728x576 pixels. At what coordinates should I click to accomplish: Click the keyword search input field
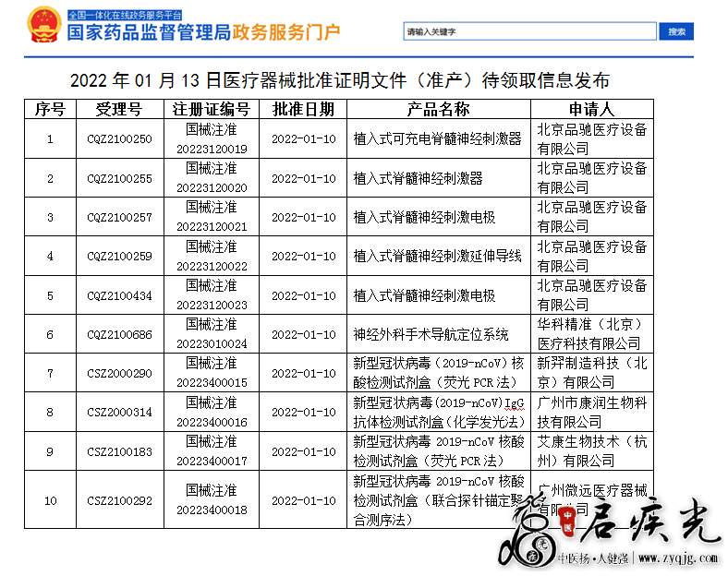529,31
